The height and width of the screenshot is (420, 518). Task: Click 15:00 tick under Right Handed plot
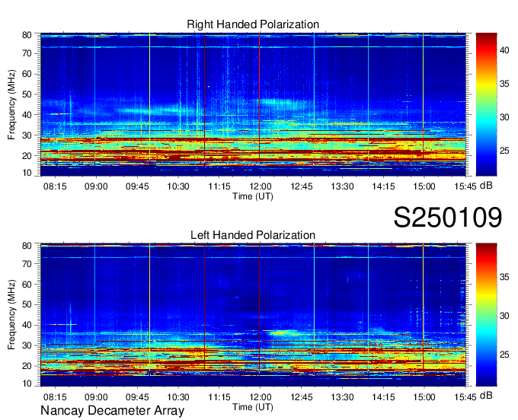click(424, 186)
